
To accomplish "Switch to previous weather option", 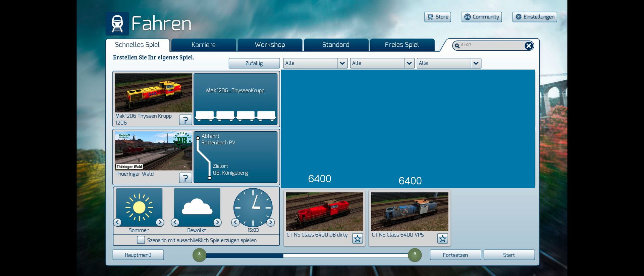I will [x=175, y=222].
